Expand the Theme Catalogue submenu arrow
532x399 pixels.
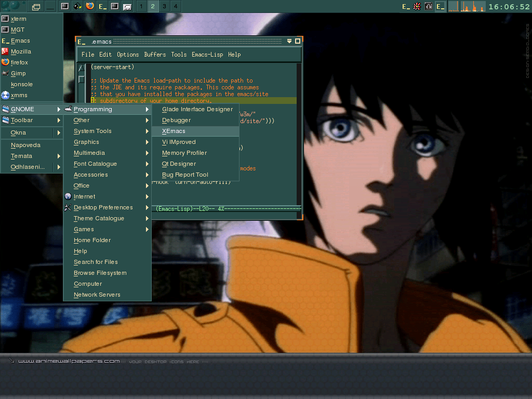coord(147,218)
